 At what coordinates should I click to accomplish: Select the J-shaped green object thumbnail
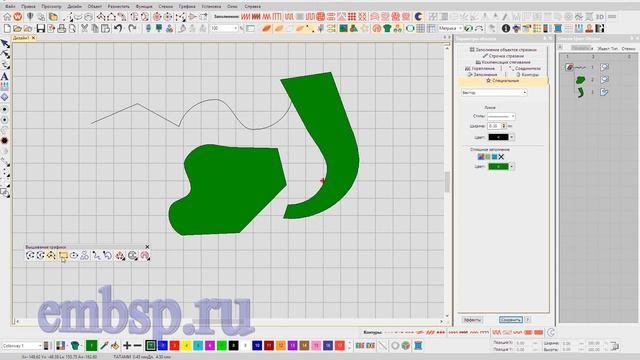[580, 93]
